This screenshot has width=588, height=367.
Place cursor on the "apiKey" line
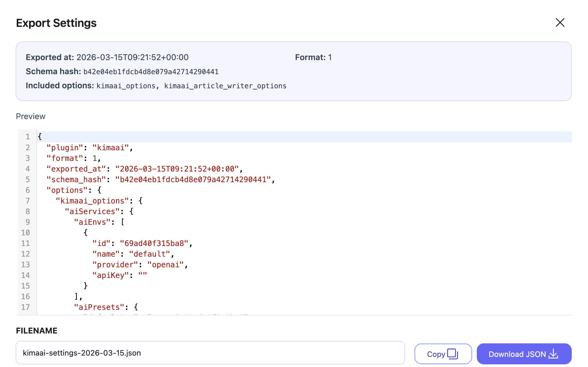pos(119,275)
